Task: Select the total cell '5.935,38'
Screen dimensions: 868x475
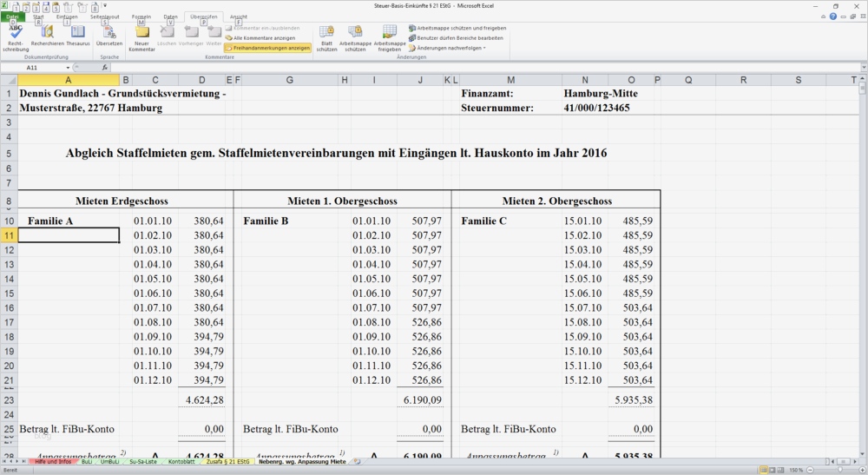Action: coord(631,399)
